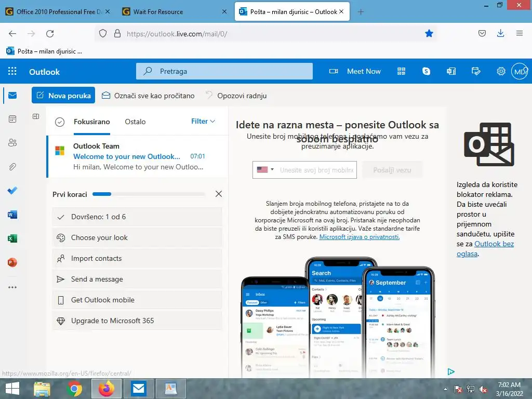The image size is (532, 399).
Task: Show hidden system tray icons
Action: [445, 389]
